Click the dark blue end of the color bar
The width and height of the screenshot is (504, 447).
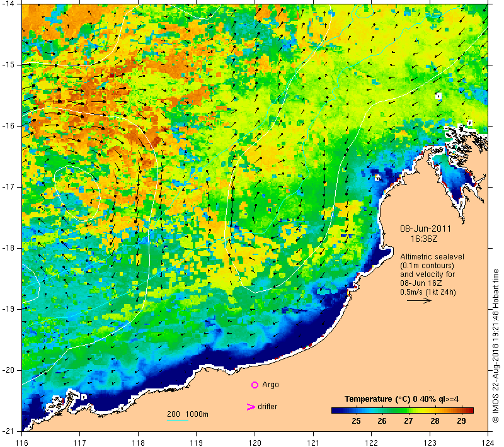pos(335,410)
